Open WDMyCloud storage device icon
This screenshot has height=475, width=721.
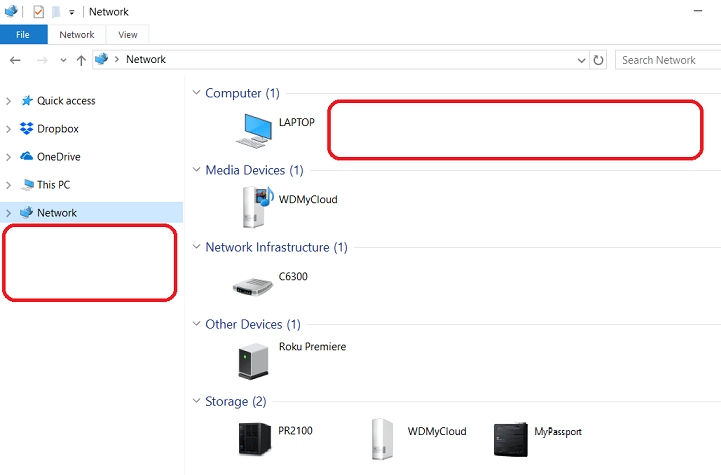coord(383,439)
